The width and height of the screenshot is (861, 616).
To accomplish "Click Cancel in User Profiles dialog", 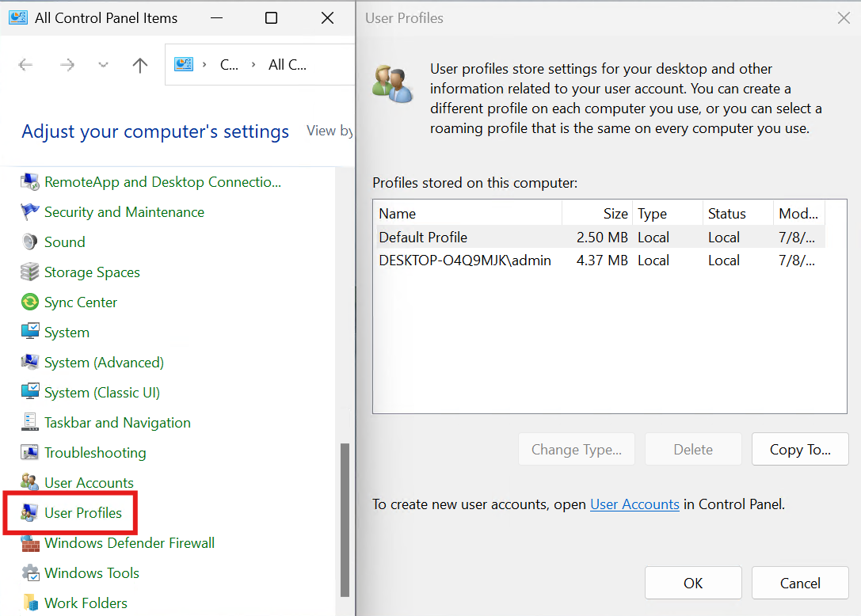I will [800, 583].
